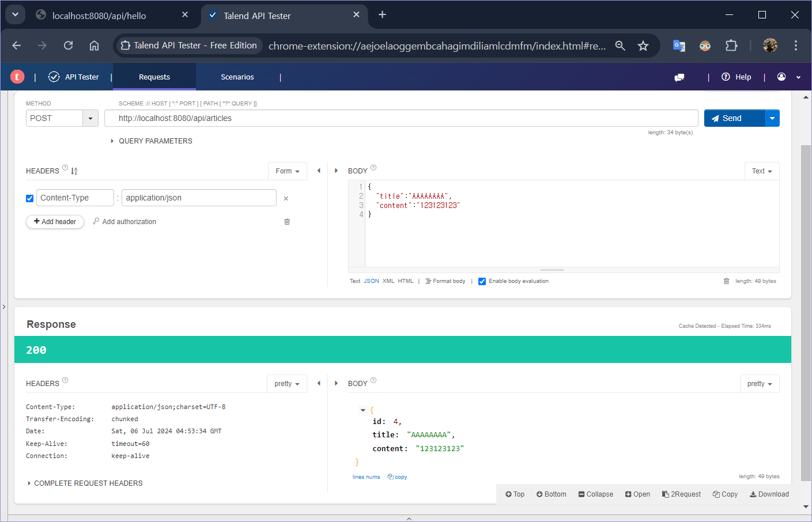Remove the Content-Type header with X

[x=286, y=198]
